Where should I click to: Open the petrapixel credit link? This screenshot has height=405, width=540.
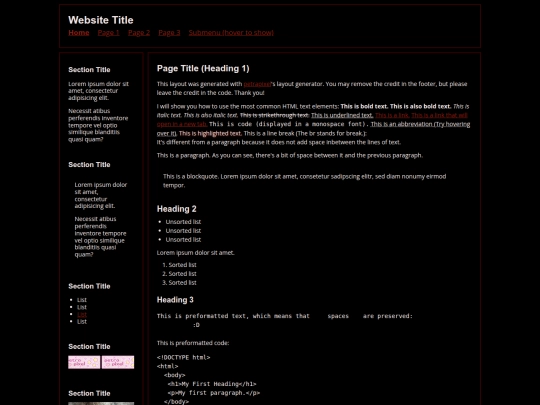(x=257, y=84)
